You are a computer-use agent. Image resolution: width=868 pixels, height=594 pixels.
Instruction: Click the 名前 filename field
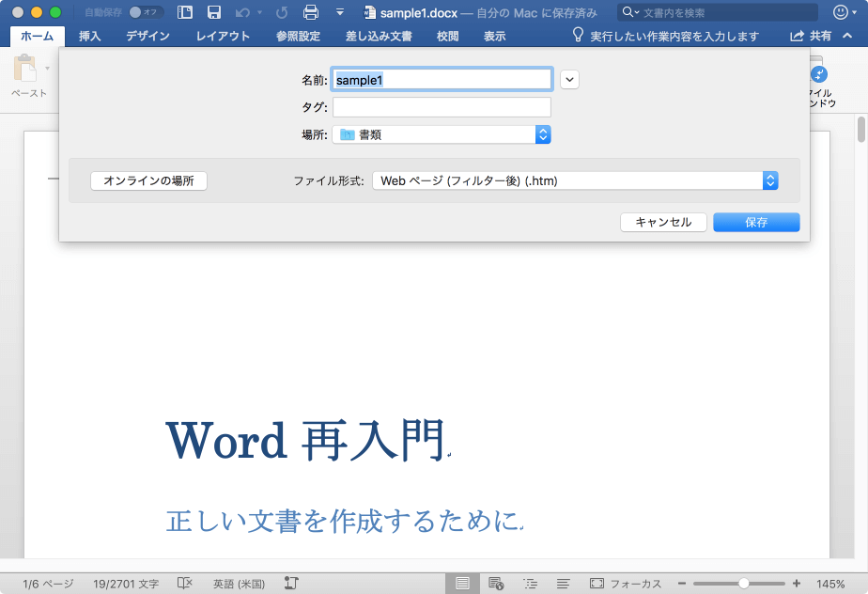[x=442, y=80]
